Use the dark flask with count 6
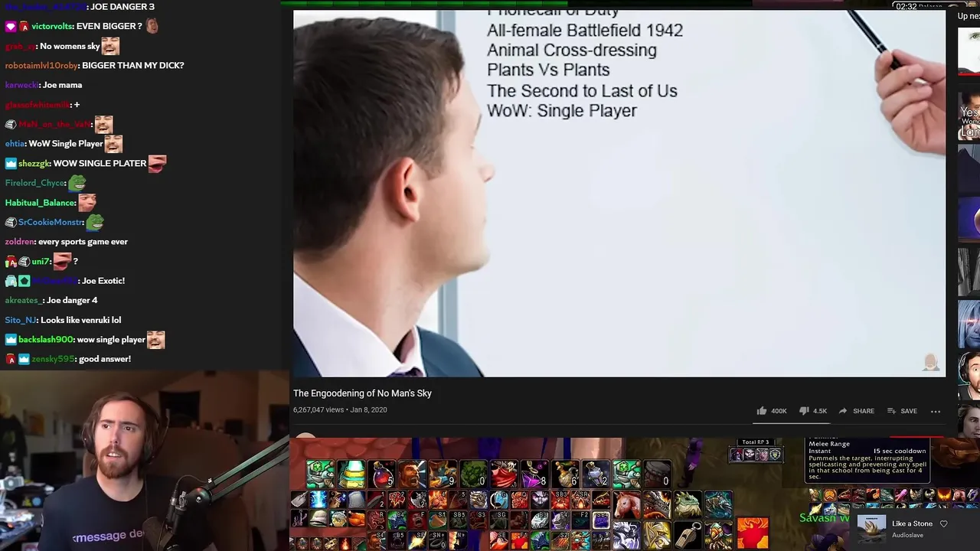Image resolution: width=980 pixels, height=551 pixels. pyautogui.click(x=565, y=474)
